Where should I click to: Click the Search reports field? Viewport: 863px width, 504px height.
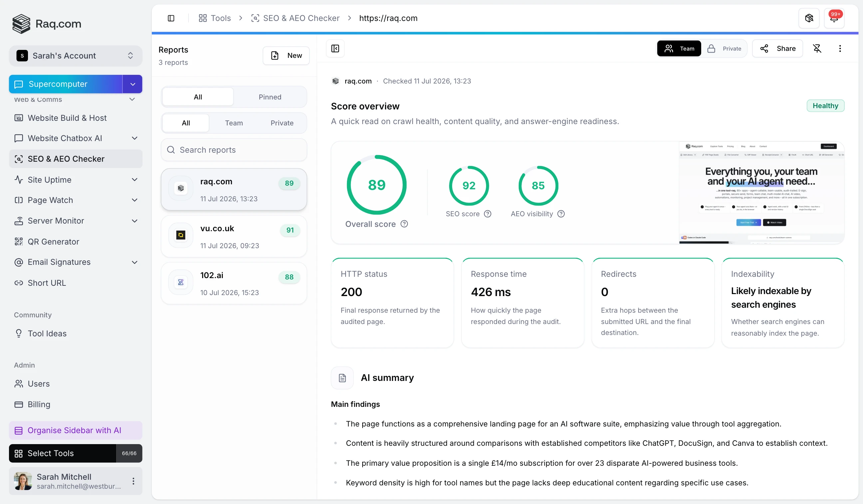[x=234, y=150]
